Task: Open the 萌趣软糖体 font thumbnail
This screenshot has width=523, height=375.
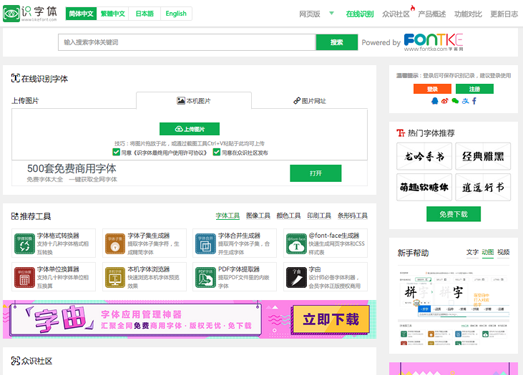Action: click(x=424, y=187)
